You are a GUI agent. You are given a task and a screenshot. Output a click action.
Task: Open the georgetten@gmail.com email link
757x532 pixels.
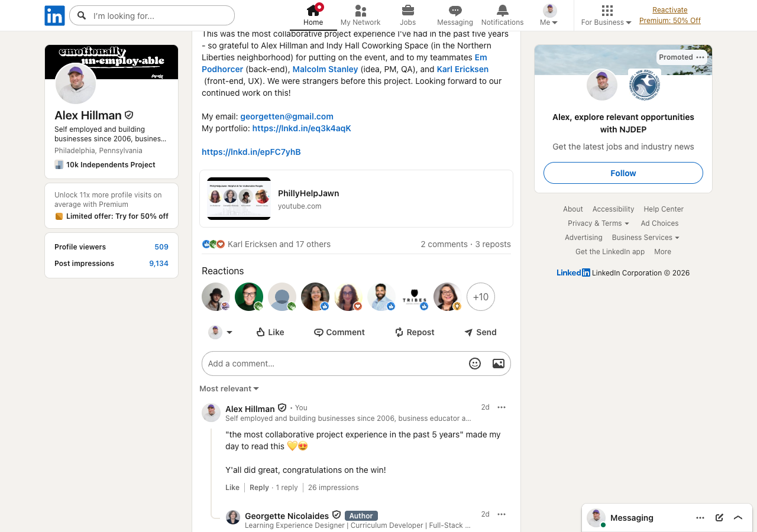[x=287, y=116]
